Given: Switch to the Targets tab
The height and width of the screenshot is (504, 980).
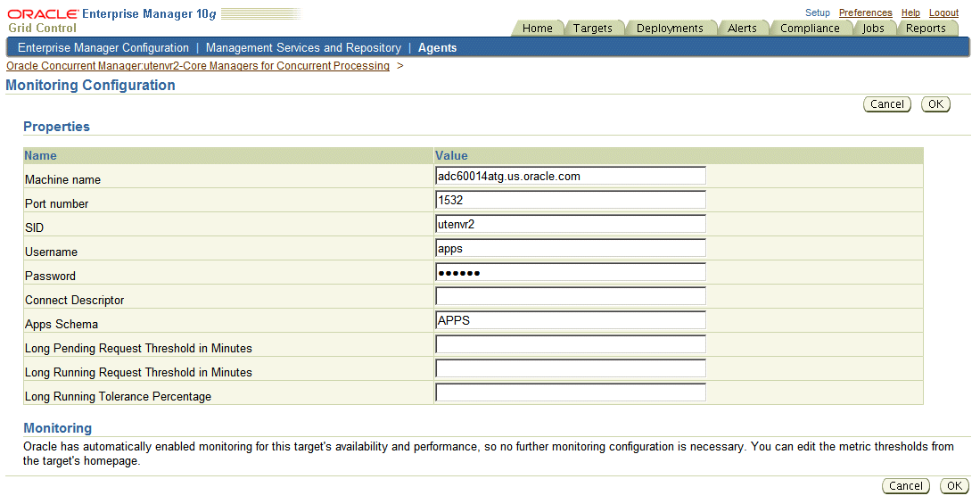Looking at the screenshot, I should coord(592,29).
